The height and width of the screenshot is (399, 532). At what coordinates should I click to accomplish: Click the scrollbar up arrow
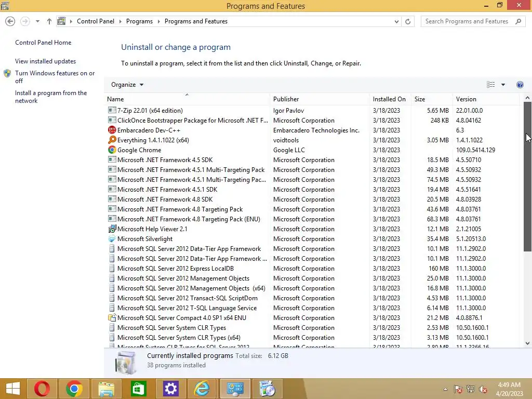point(527,98)
